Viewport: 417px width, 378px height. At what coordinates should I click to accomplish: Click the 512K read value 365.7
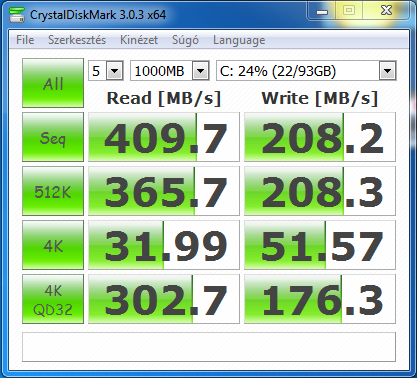(x=164, y=191)
